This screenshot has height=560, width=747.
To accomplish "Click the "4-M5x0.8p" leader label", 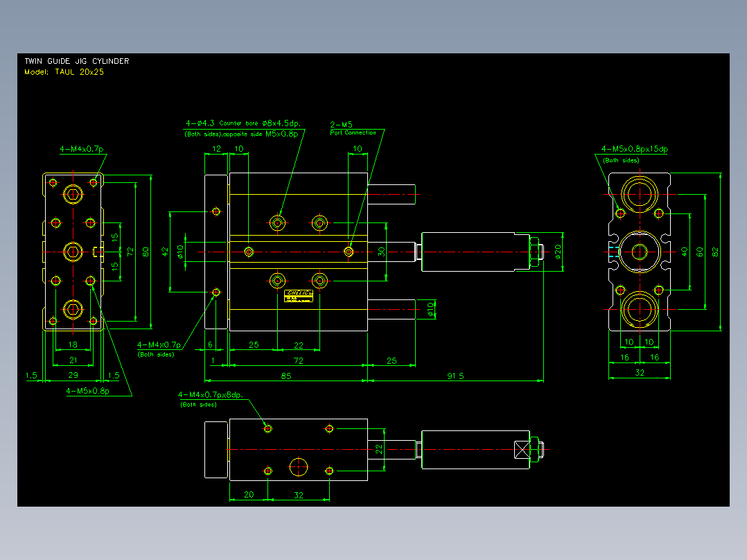I will tap(87, 391).
